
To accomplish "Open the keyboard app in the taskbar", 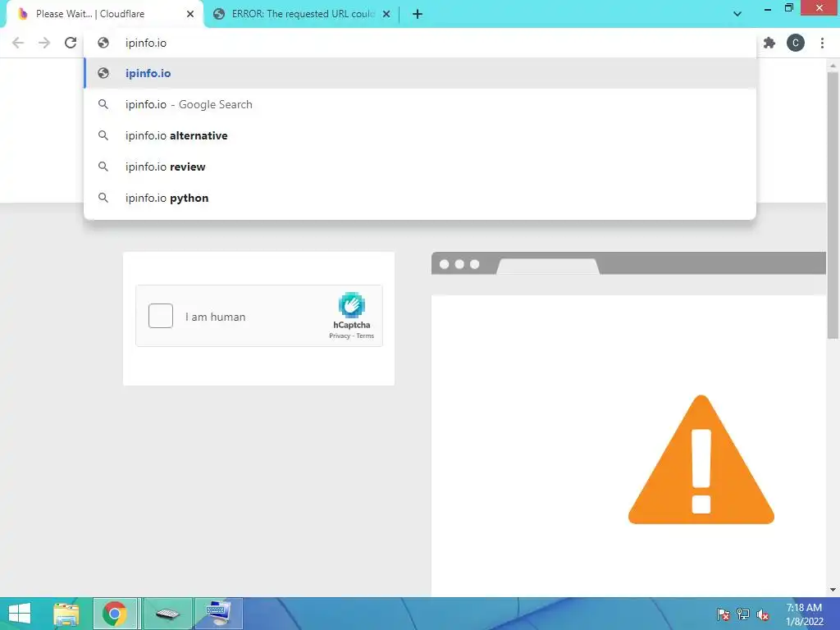I will [x=167, y=614].
